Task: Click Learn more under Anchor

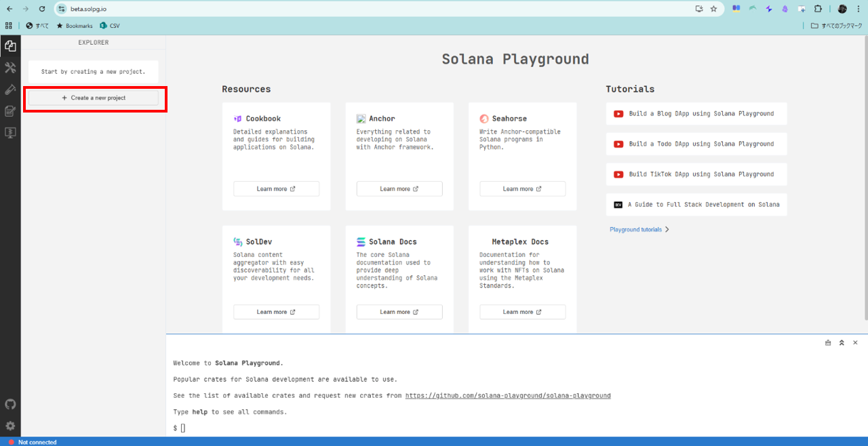Action: (399, 189)
